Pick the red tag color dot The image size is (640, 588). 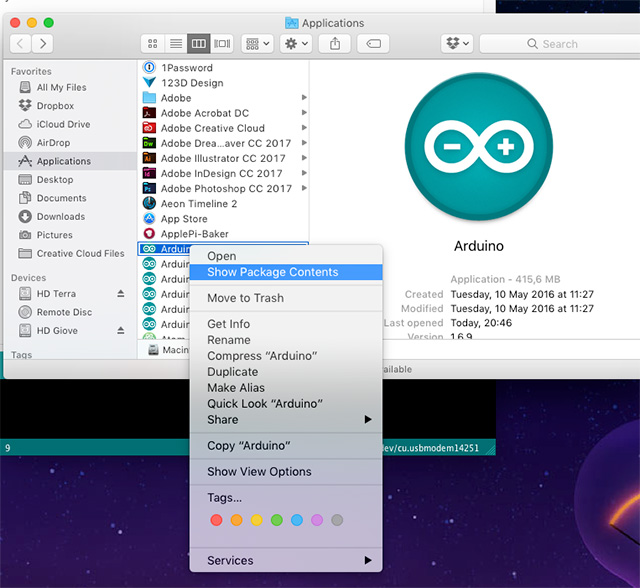tap(216, 520)
